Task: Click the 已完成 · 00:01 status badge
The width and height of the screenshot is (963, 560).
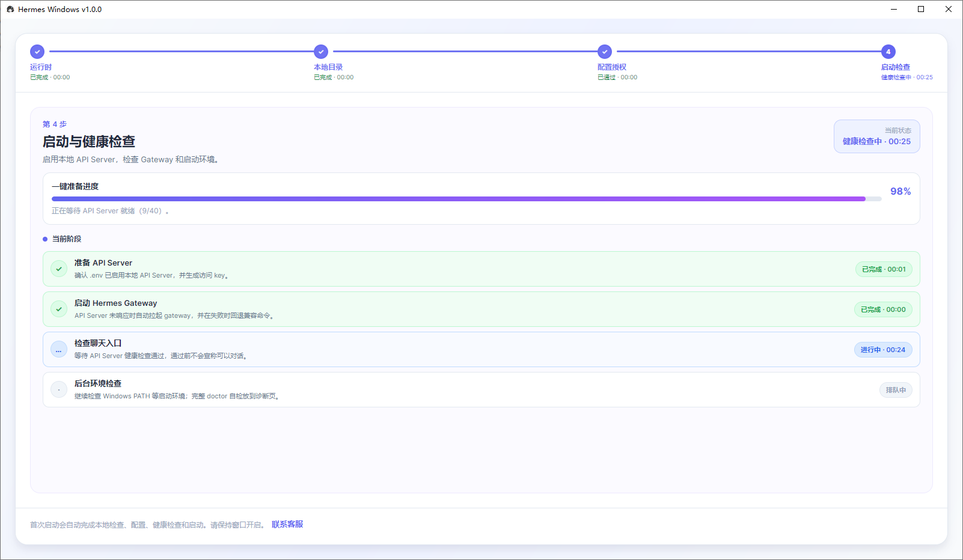Action: click(884, 269)
